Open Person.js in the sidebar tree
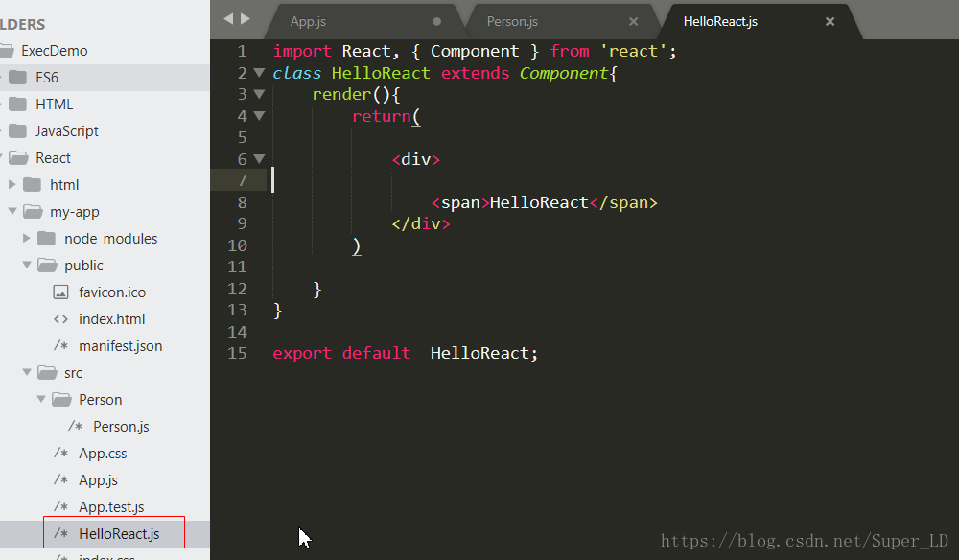Image resolution: width=959 pixels, height=560 pixels. pyautogui.click(x=121, y=427)
